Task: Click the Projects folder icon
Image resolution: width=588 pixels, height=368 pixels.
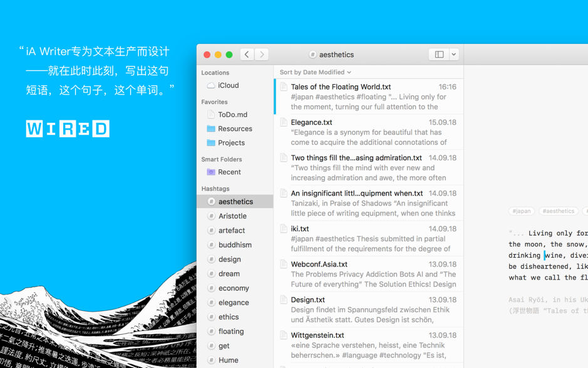Action: click(x=211, y=143)
